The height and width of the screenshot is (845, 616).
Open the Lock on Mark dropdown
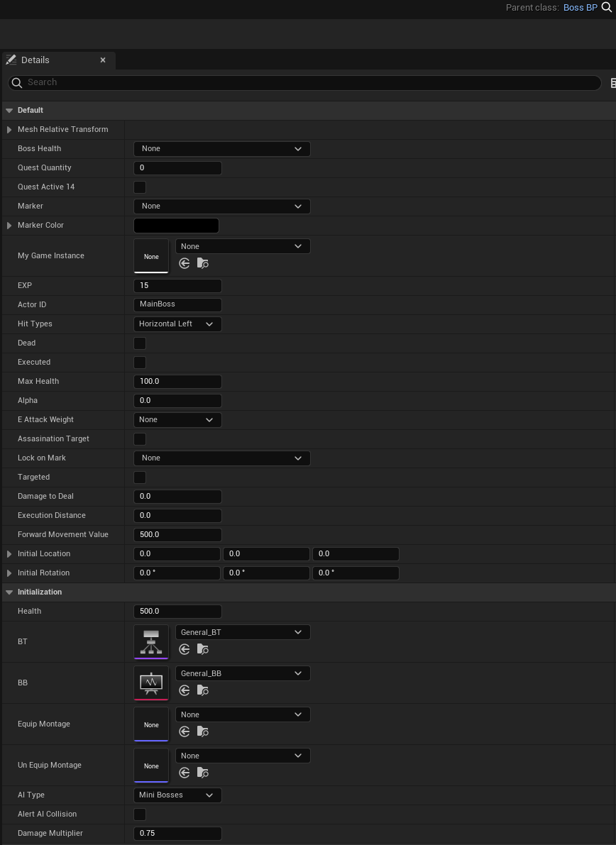pyautogui.click(x=221, y=458)
